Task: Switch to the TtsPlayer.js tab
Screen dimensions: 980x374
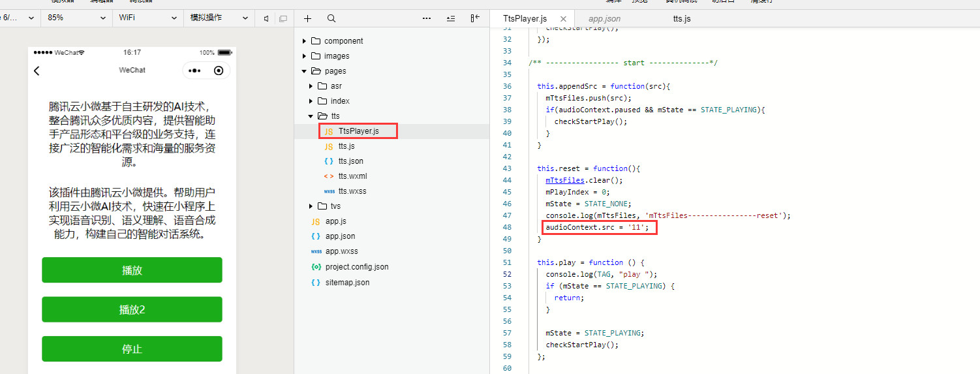Action: click(525, 19)
